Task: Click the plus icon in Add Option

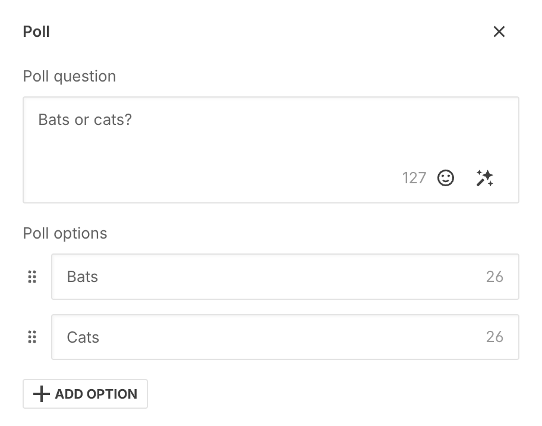Action: (x=41, y=394)
